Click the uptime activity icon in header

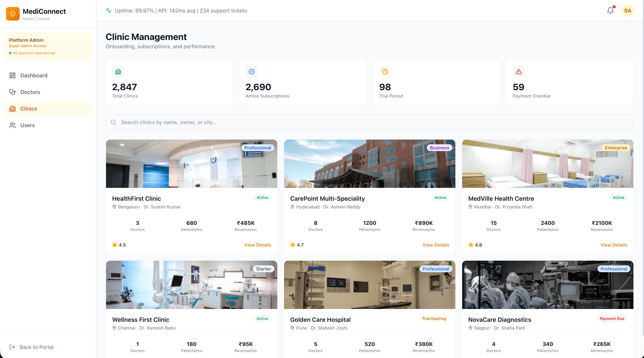[108, 11]
